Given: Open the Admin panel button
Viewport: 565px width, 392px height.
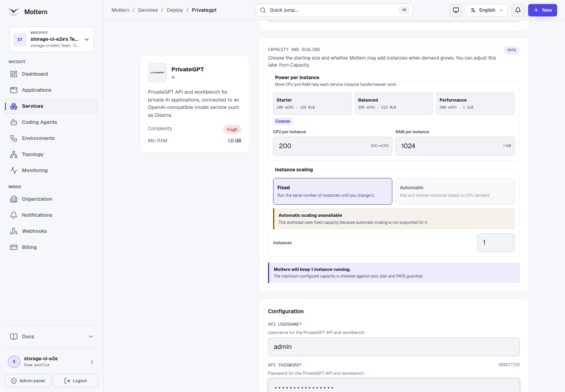Looking at the screenshot, I should 28,381.
